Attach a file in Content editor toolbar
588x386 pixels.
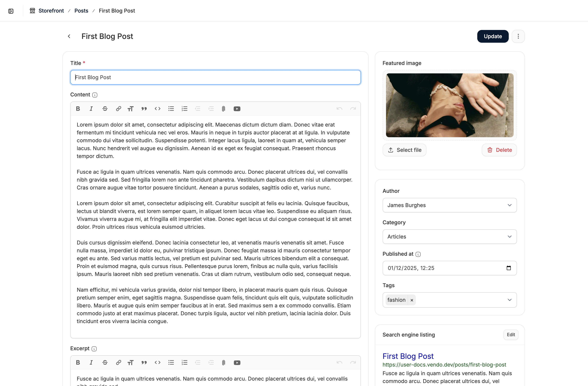tap(223, 109)
